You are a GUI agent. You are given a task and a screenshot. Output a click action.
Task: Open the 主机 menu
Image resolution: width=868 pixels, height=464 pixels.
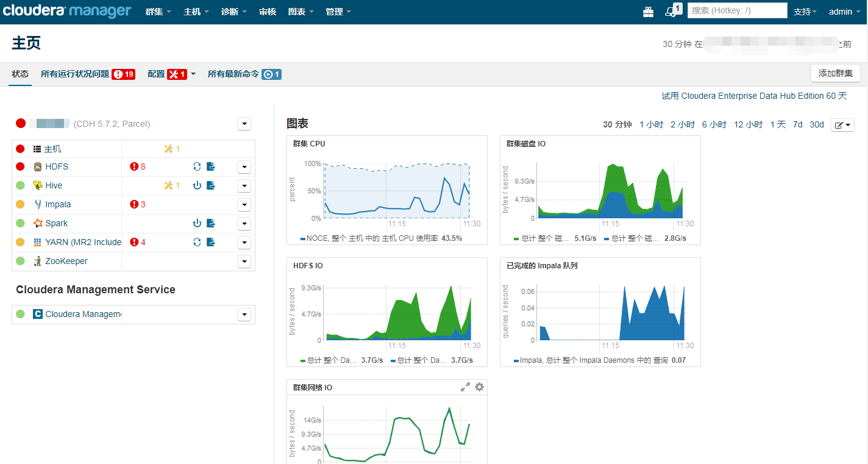(x=196, y=12)
